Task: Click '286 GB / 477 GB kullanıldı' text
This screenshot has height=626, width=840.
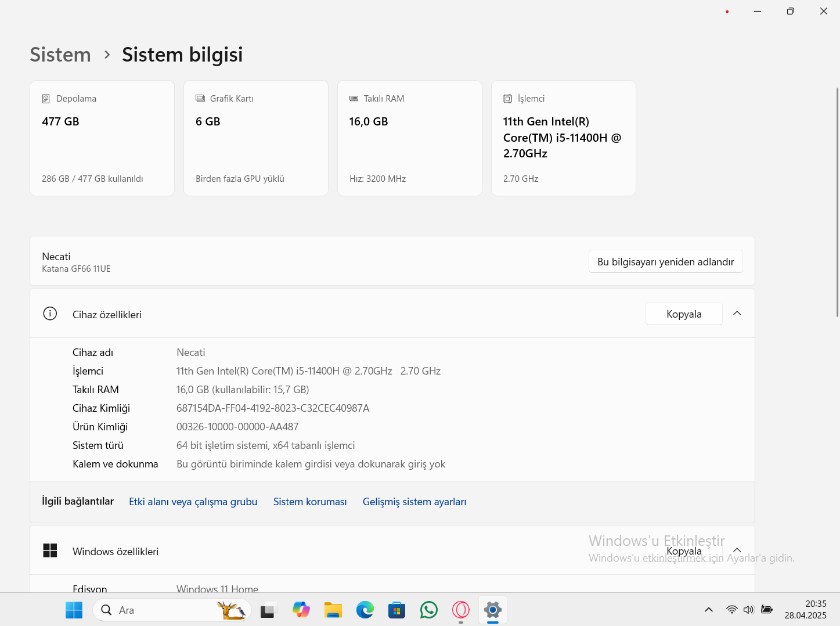Action: (92, 179)
